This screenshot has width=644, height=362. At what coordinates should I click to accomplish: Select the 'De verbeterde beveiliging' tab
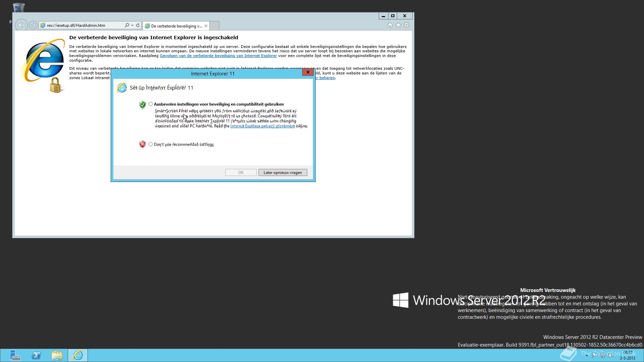coord(176,26)
